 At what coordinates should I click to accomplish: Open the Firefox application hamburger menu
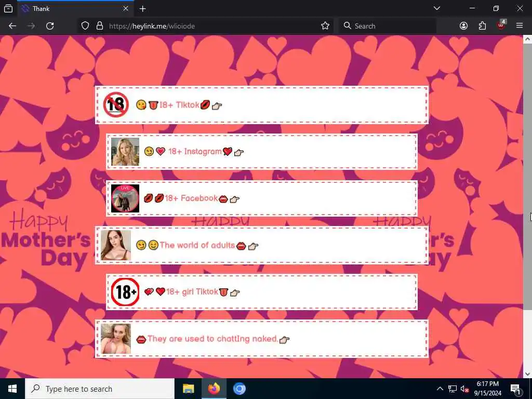point(520,26)
